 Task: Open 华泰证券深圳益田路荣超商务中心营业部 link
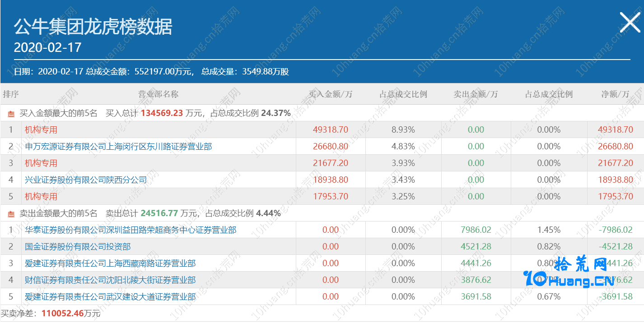131,230
